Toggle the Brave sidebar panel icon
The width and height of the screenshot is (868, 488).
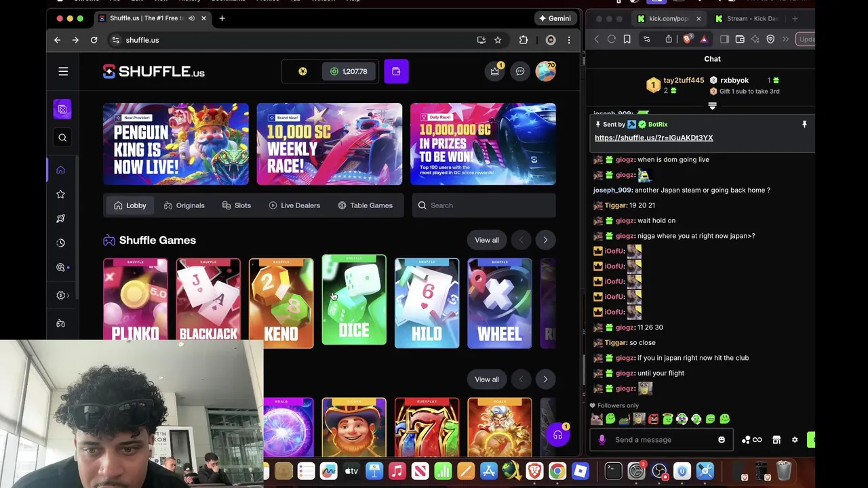(724, 39)
